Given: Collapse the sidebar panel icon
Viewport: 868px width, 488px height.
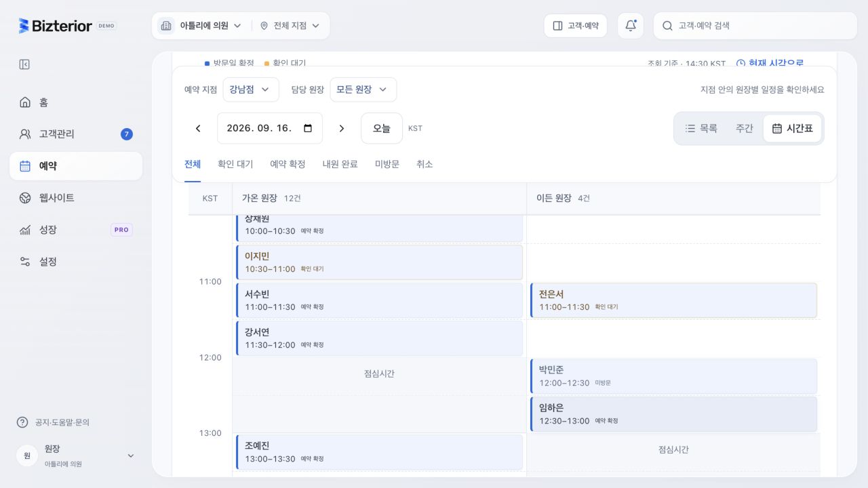Looking at the screenshot, I should pyautogui.click(x=24, y=64).
